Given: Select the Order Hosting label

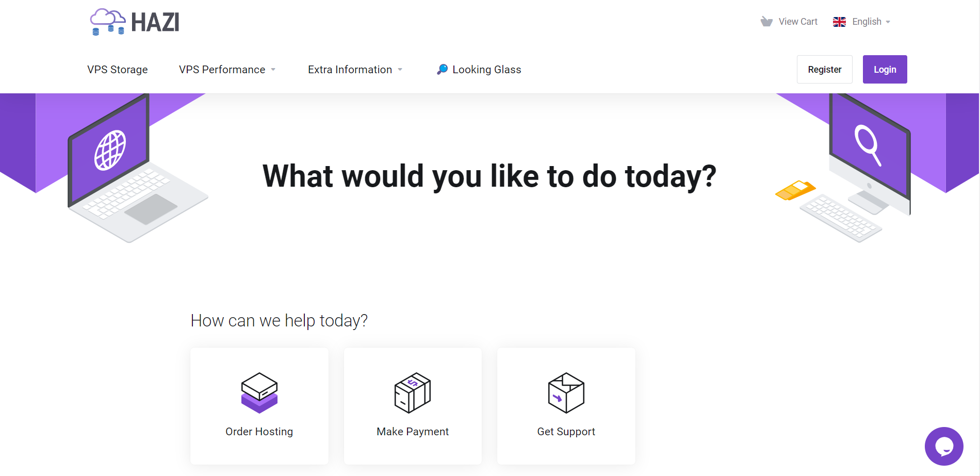Looking at the screenshot, I should 259,432.
